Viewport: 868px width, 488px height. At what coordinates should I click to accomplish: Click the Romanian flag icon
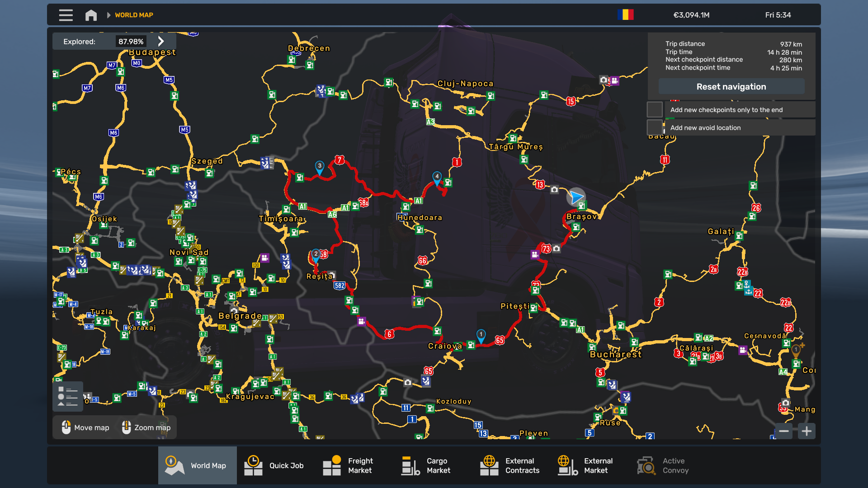click(626, 15)
